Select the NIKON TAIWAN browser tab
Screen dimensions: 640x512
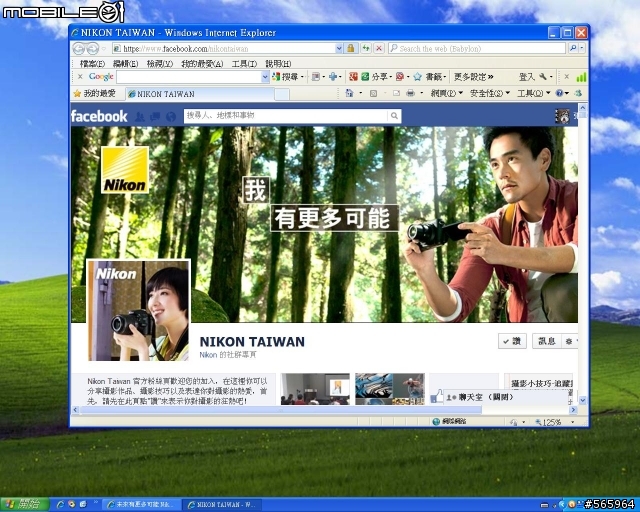click(x=200, y=94)
